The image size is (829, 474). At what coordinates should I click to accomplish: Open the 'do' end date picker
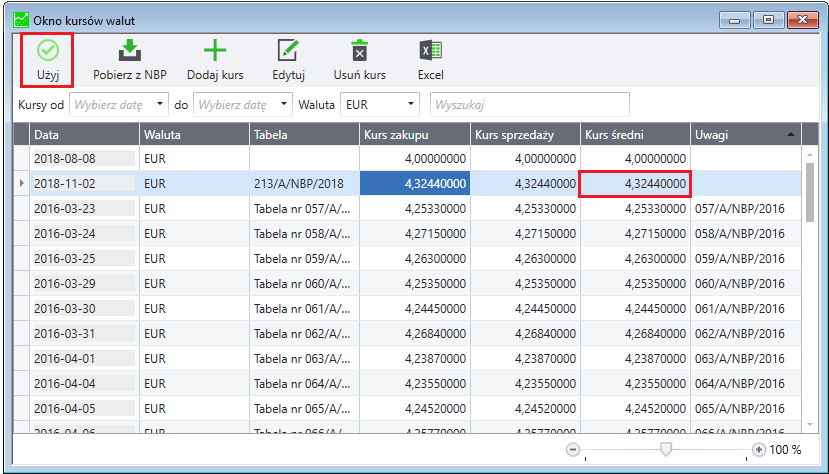point(243,105)
